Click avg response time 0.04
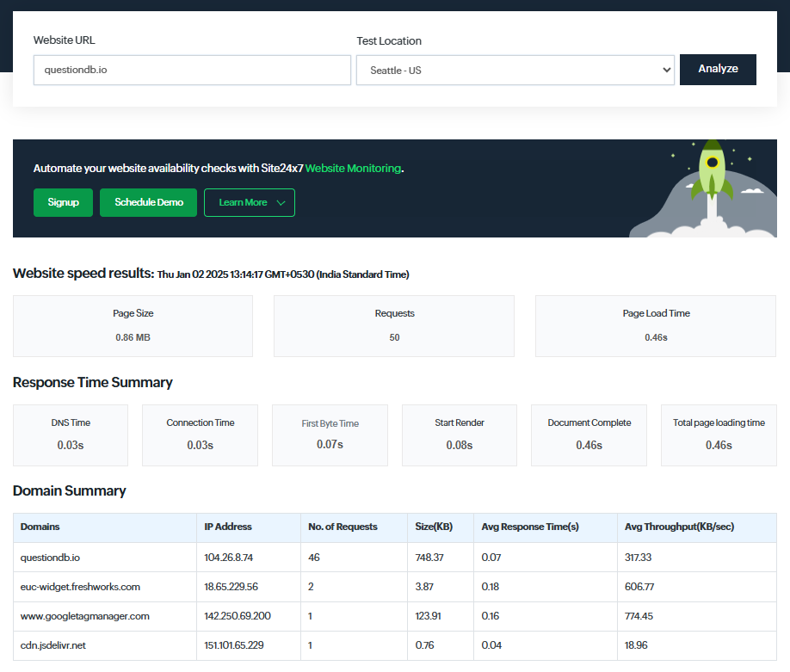 tap(491, 645)
